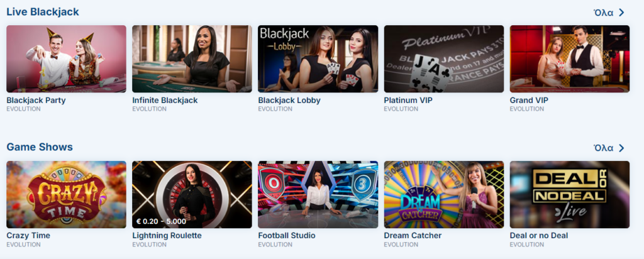Open the Lightning Roulette thumbnail
This screenshot has width=644, height=259.
point(192,194)
